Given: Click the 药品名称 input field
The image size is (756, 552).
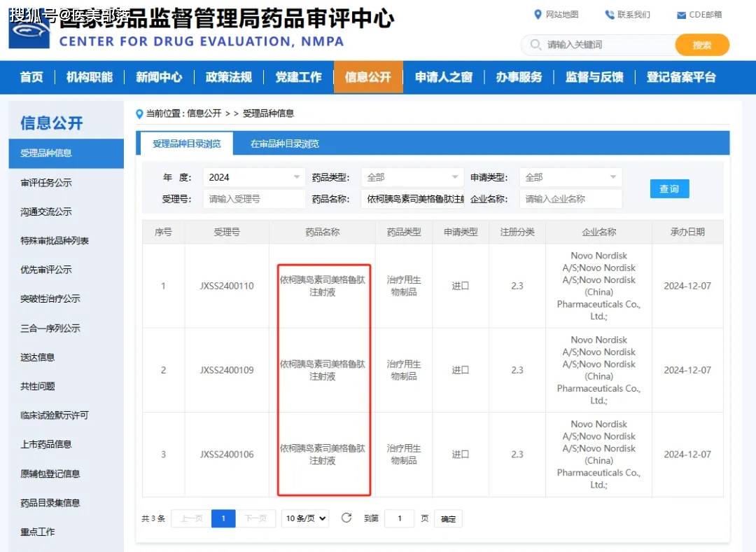Looking at the screenshot, I should [x=412, y=199].
